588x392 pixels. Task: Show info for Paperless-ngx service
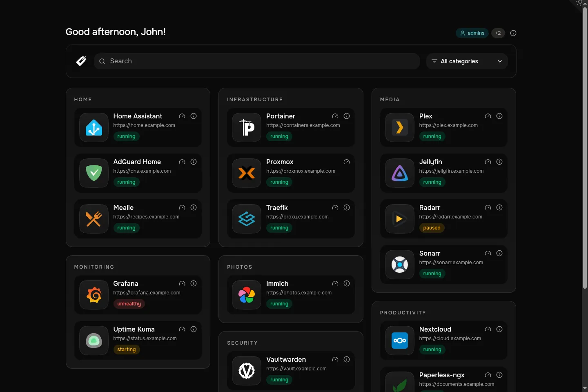(499, 375)
